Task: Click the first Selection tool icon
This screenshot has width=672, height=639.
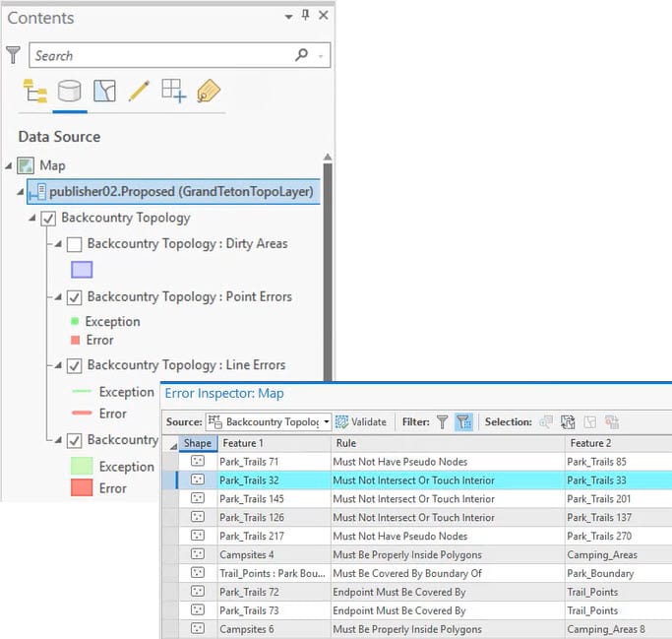Action: click(x=546, y=422)
